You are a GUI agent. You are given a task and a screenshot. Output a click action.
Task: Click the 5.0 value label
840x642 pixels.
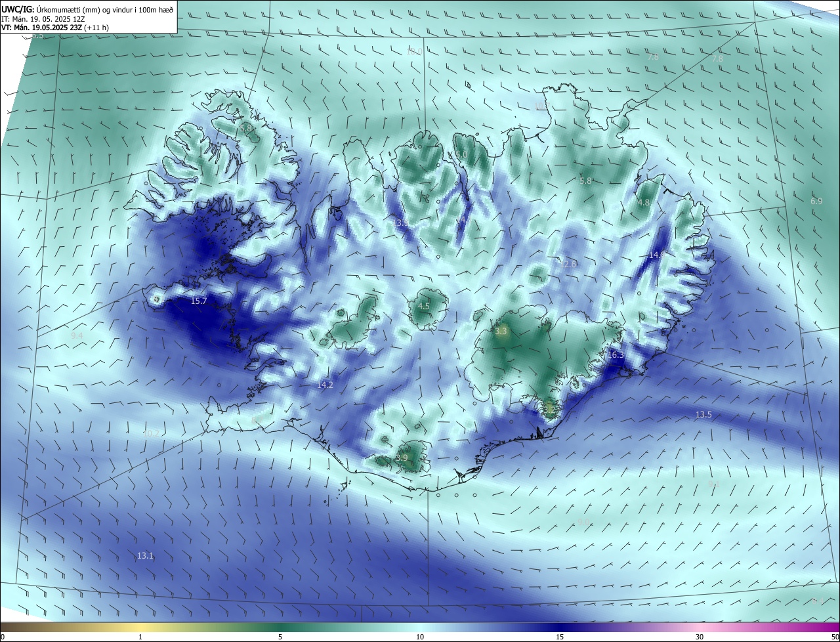point(461,155)
